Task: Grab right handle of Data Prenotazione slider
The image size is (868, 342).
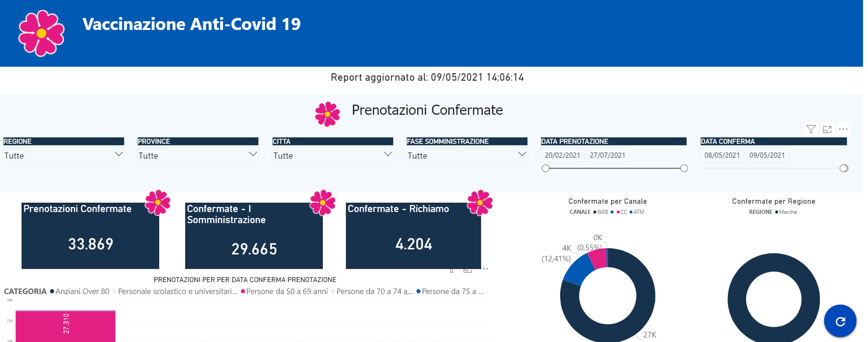Action: 684,168
